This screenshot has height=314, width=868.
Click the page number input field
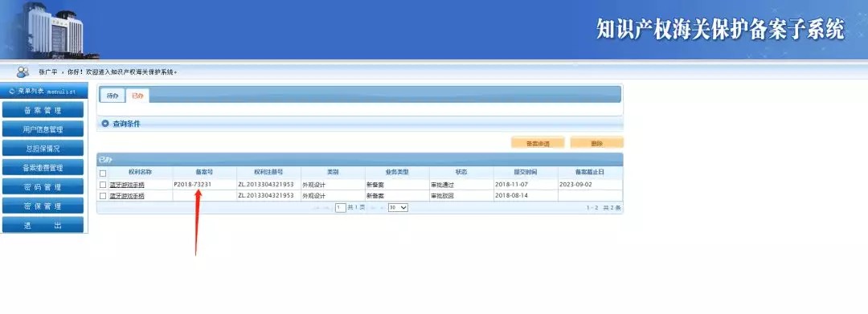click(x=341, y=208)
